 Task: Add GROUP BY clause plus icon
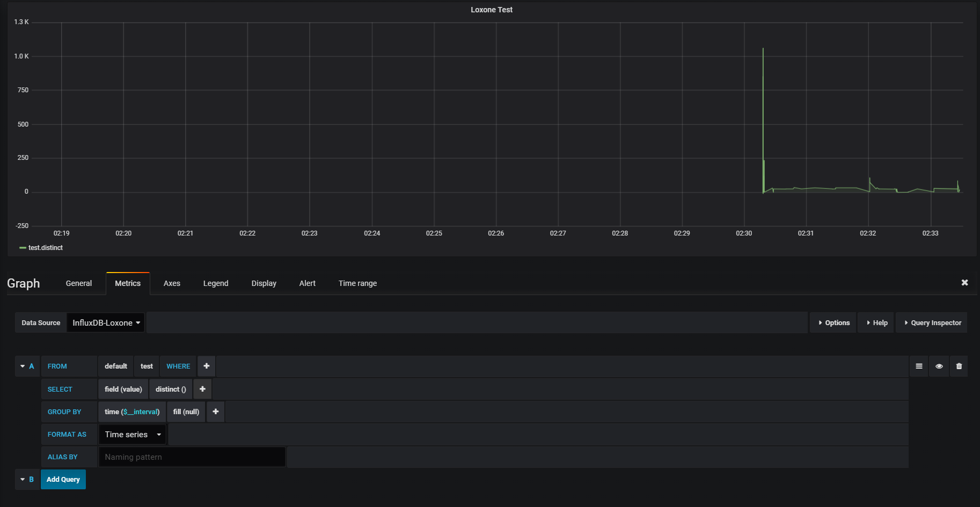click(x=216, y=412)
